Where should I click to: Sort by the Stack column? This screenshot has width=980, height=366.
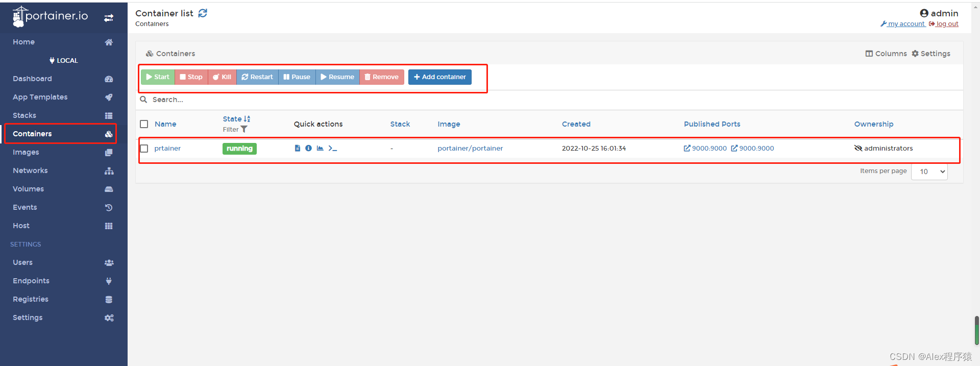click(x=400, y=124)
